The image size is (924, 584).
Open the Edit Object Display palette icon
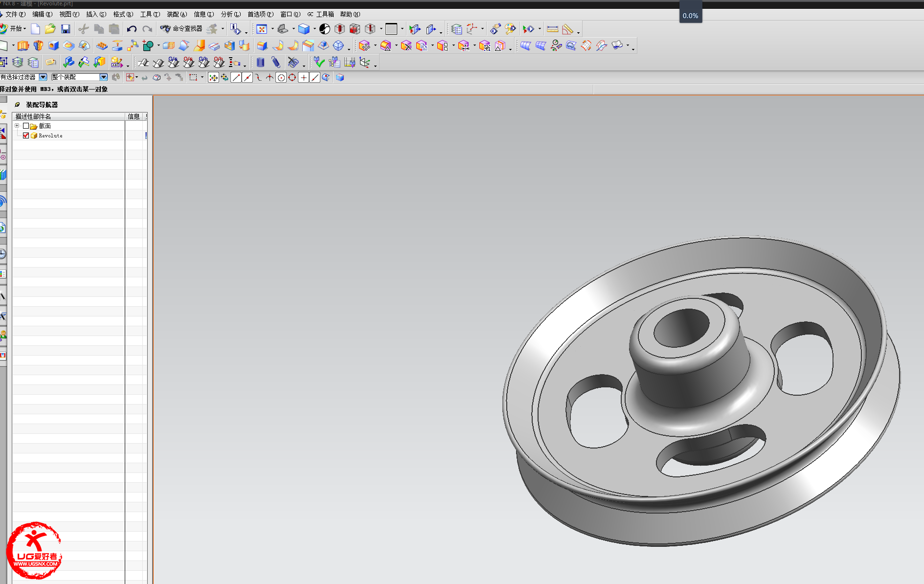(511, 29)
